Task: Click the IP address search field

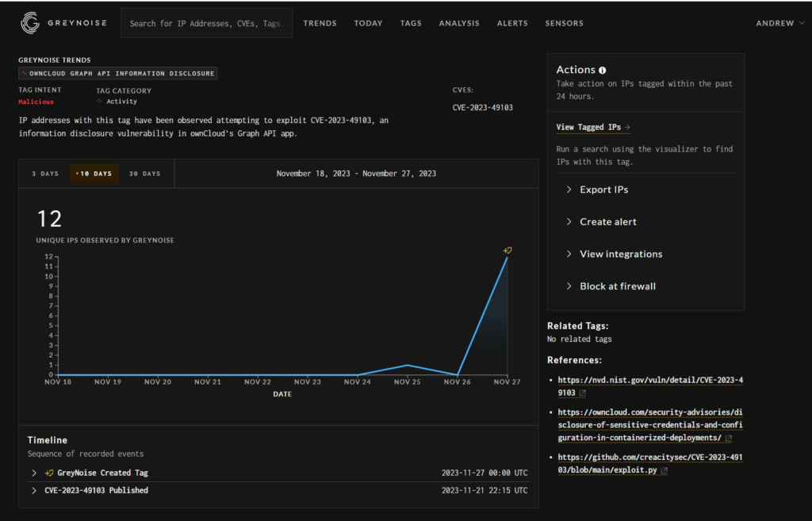Action: click(x=206, y=24)
